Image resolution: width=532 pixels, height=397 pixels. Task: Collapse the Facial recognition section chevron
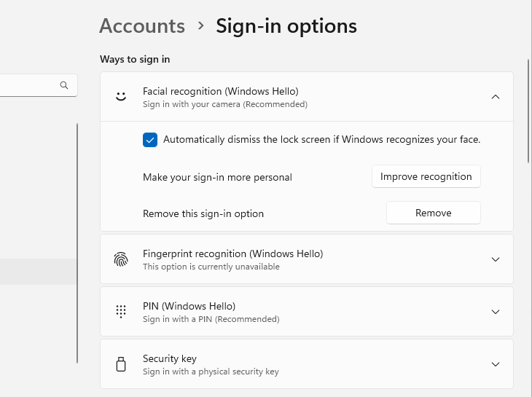click(496, 96)
